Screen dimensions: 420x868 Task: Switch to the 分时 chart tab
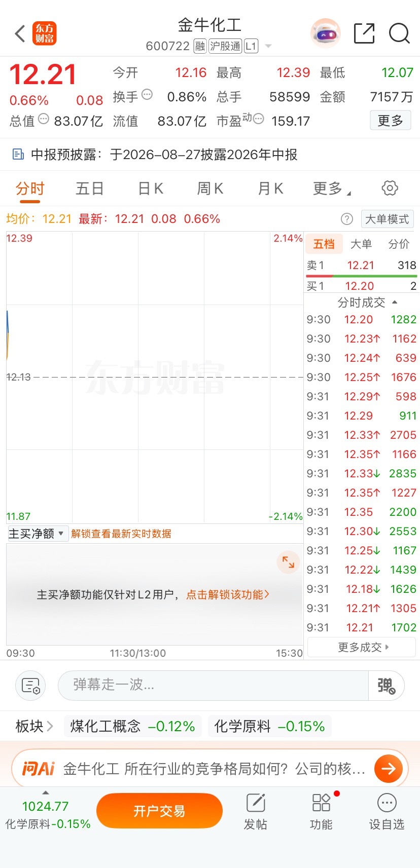30,188
